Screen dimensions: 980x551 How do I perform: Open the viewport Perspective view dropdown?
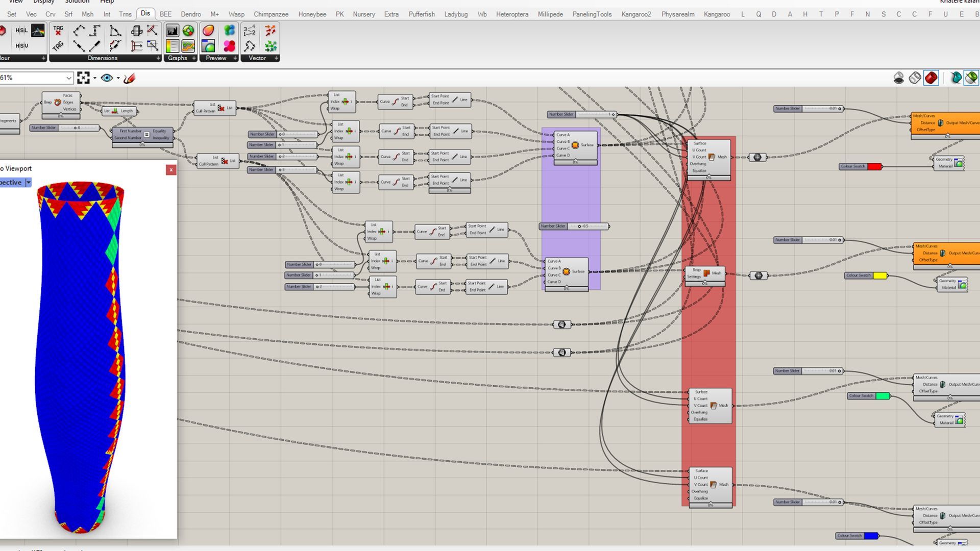tap(29, 183)
